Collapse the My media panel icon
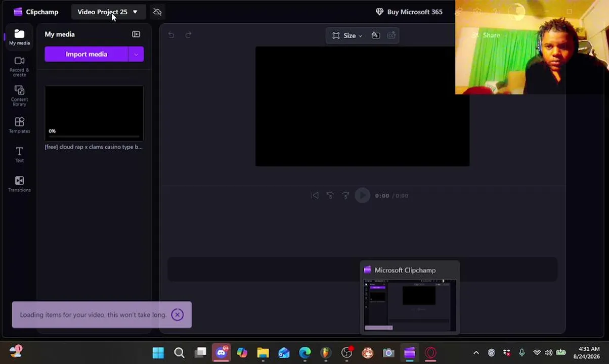Screen dimensions: 609x364 click(x=136, y=34)
